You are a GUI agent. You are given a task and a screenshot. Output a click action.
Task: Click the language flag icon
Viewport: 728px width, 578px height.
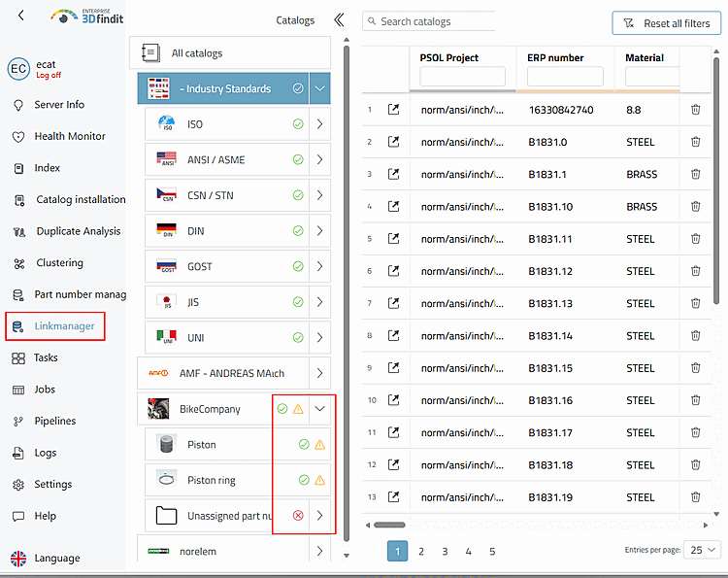pos(18,558)
